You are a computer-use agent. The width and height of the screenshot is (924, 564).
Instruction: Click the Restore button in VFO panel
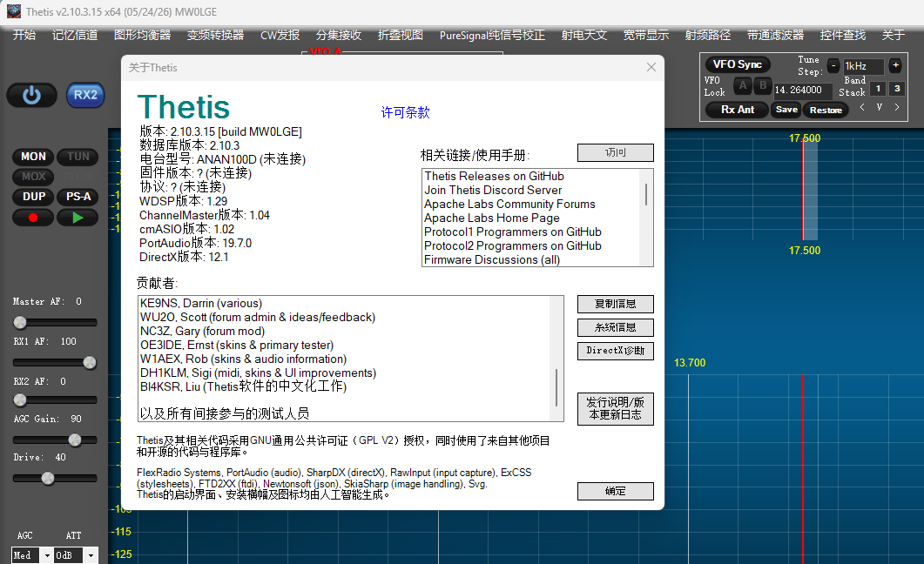tap(826, 110)
